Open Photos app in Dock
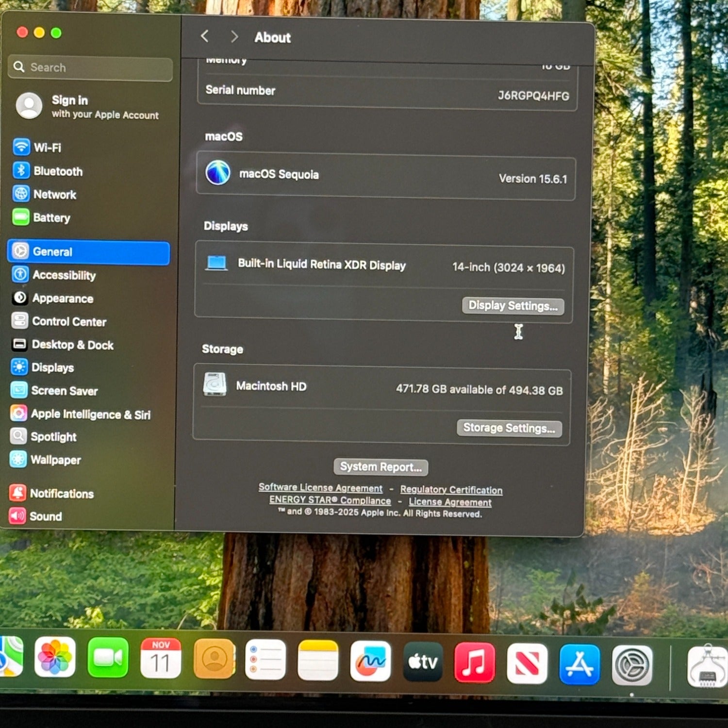728x728 pixels. pos(55,657)
